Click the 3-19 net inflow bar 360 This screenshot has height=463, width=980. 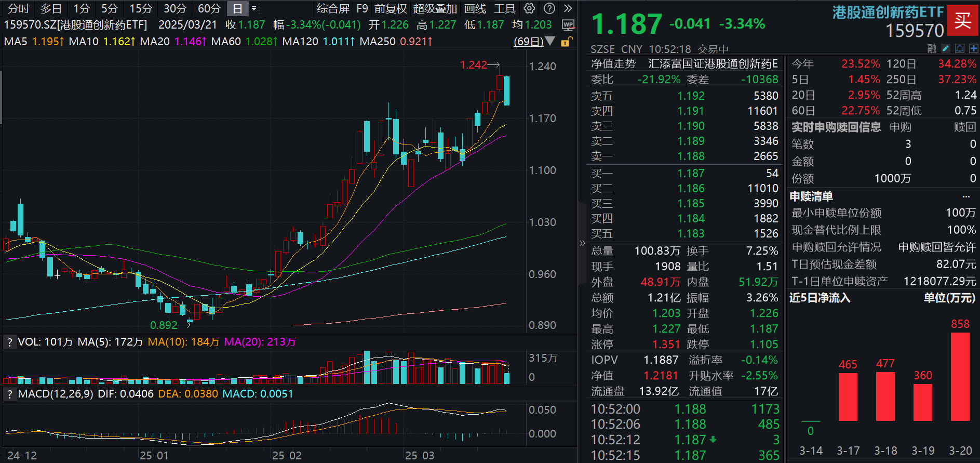[x=923, y=402]
